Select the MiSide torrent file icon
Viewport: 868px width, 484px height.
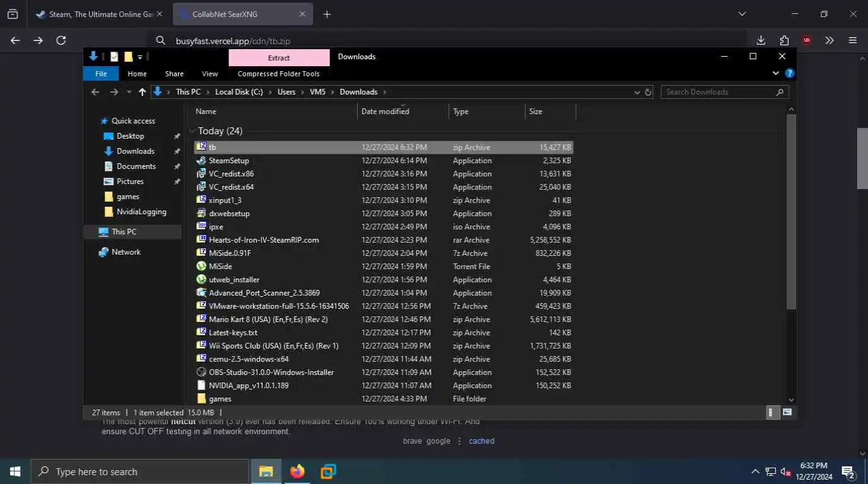click(x=201, y=267)
